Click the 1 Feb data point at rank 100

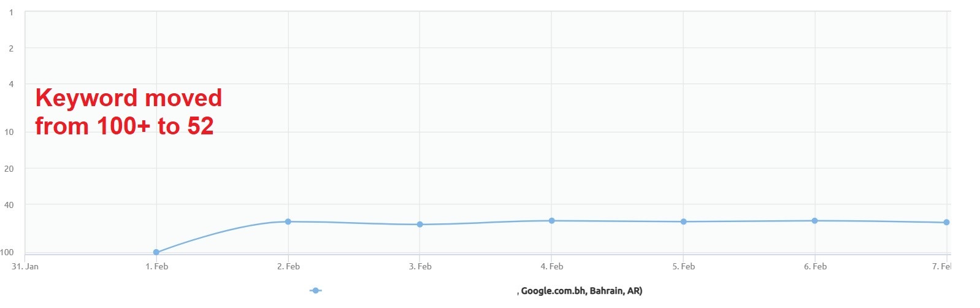point(156,252)
